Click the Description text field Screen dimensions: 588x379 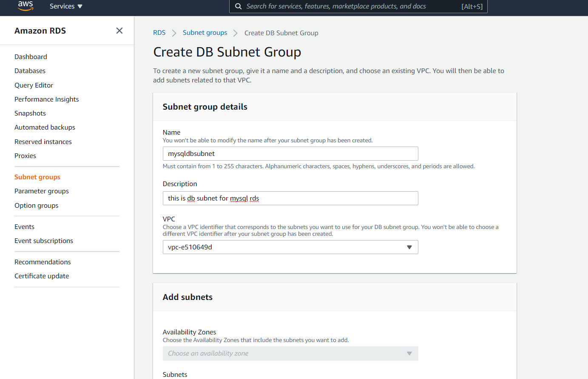pyautogui.click(x=290, y=198)
